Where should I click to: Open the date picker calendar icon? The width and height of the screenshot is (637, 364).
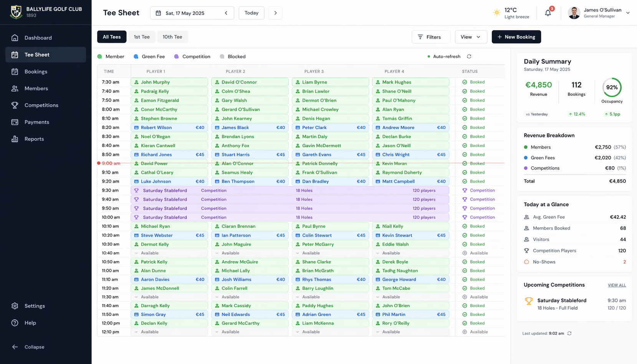158,13
